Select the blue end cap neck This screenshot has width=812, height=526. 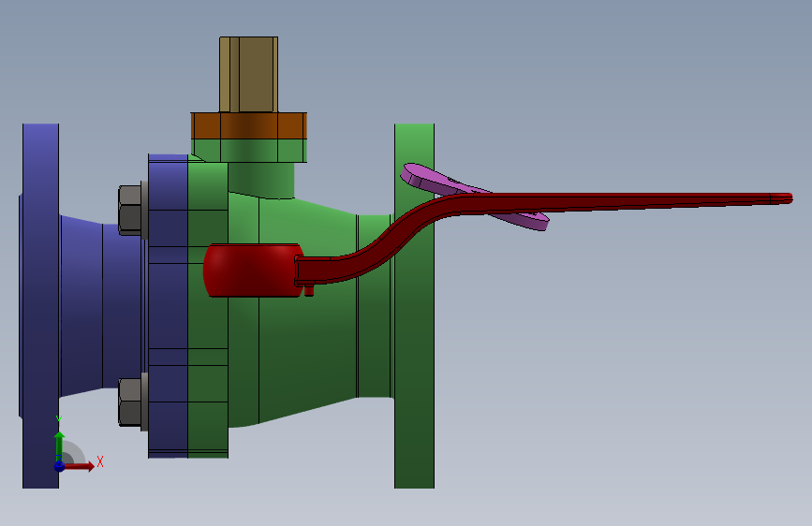[x=102, y=305]
